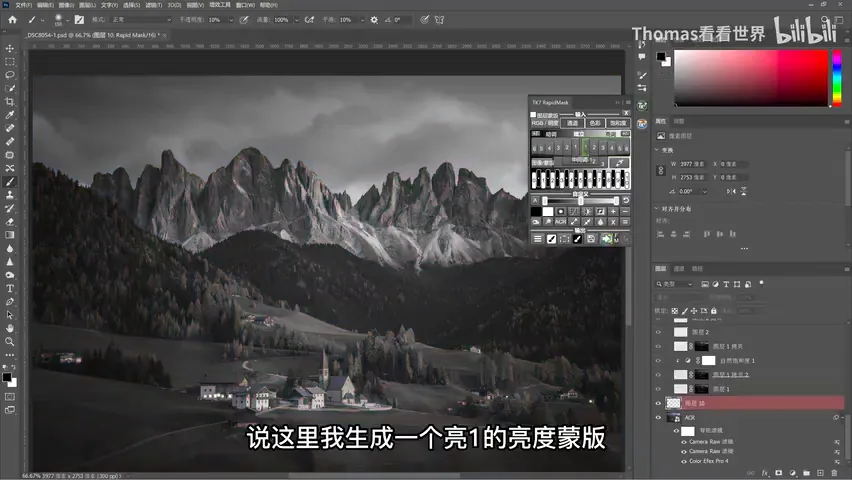Open the 选择 menu

coord(131,5)
